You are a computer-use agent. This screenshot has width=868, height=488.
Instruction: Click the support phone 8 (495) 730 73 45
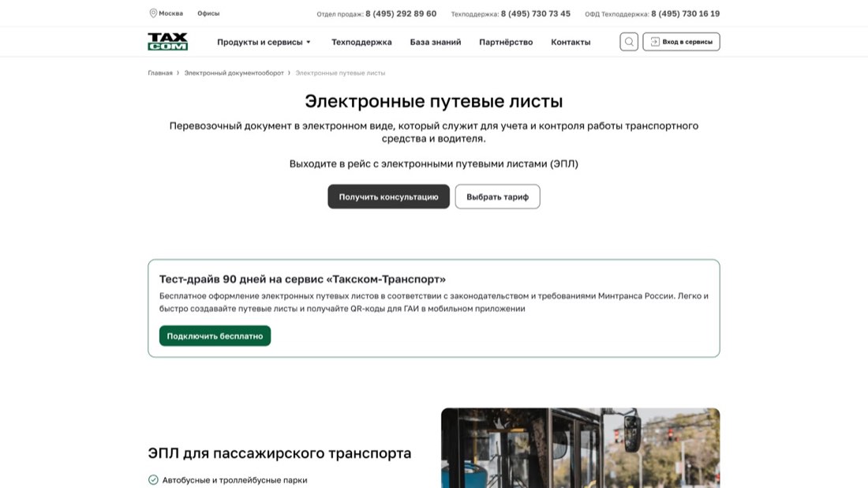[535, 14]
